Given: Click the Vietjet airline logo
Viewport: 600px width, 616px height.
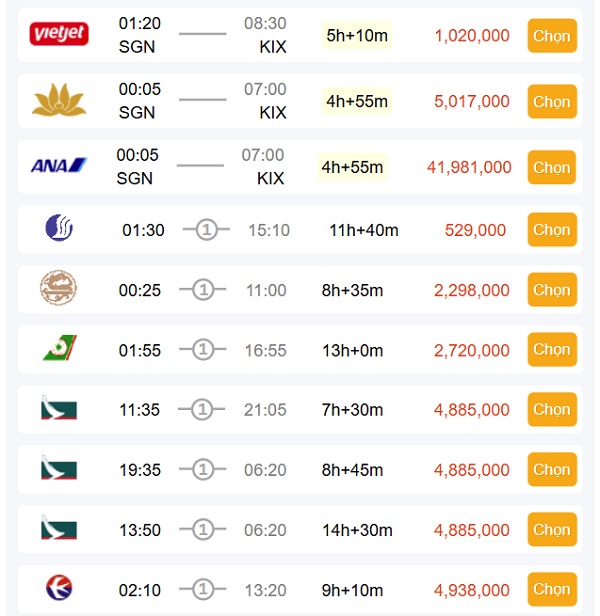Looking at the screenshot, I should tap(59, 35).
